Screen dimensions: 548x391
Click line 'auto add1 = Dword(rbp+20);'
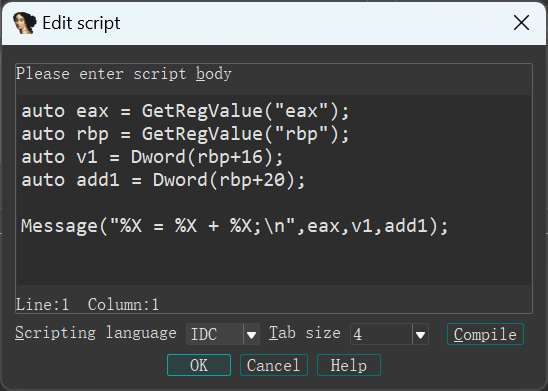[163, 180]
